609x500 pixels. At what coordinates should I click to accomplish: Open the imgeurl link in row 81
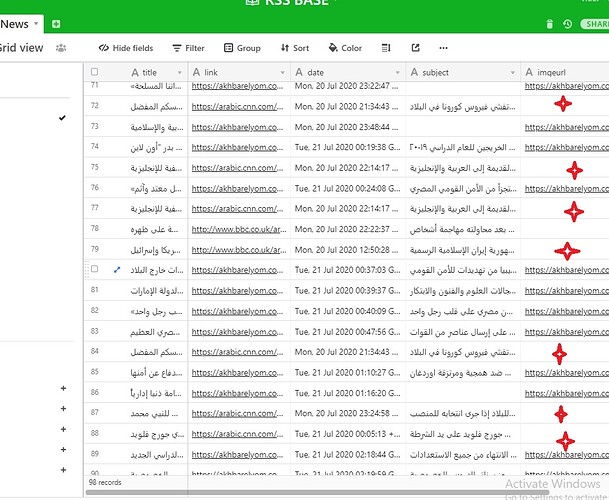pyautogui.click(x=567, y=291)
